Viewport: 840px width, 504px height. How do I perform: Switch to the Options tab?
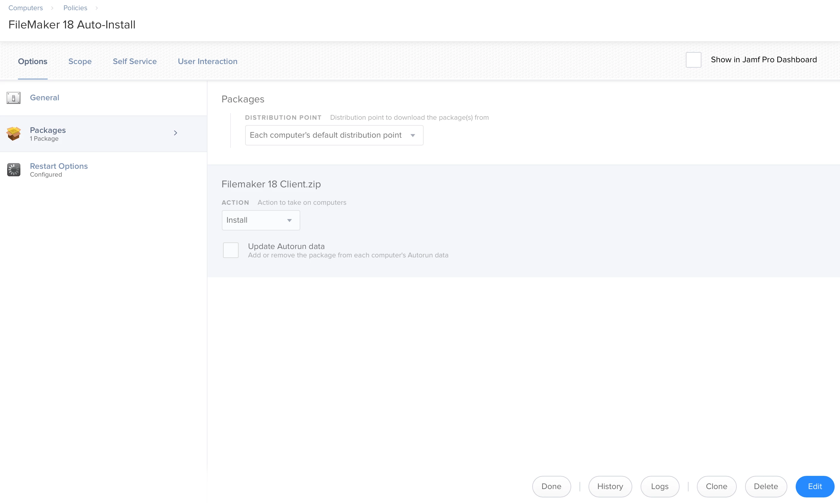pos(33,61)
